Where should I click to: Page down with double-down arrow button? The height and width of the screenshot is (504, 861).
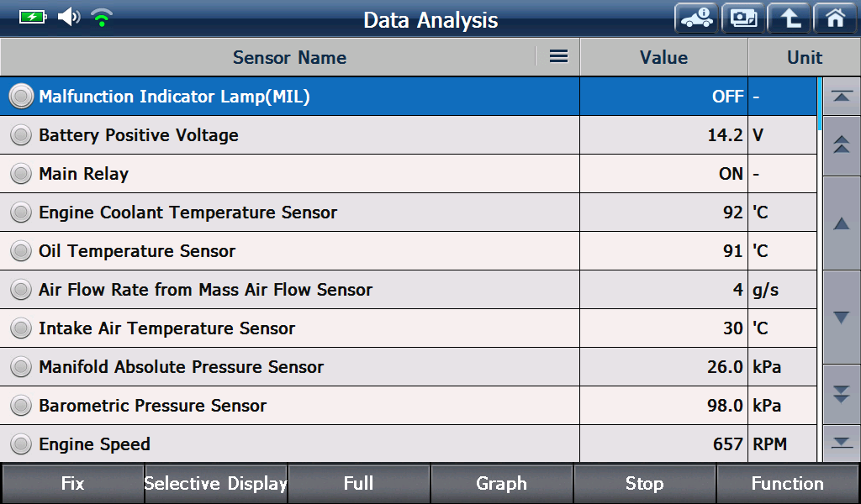pyautogui.click(x=841, y=394)
